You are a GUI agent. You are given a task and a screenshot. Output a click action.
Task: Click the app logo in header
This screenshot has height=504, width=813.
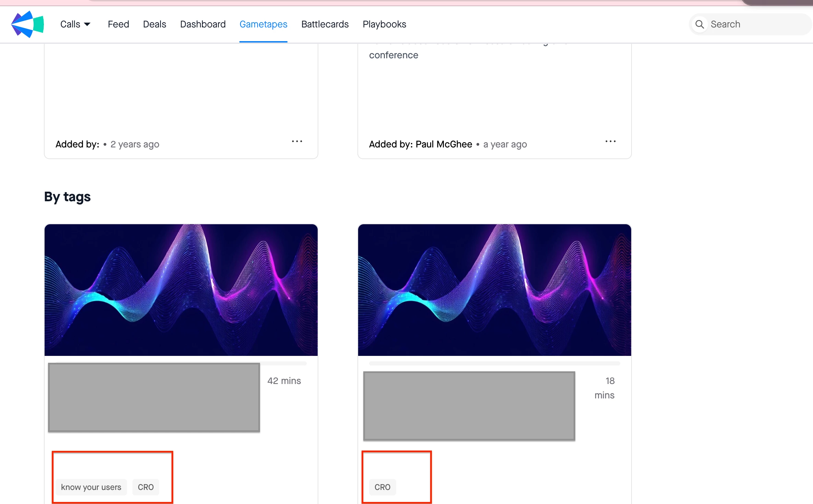(x=27, y=24)
